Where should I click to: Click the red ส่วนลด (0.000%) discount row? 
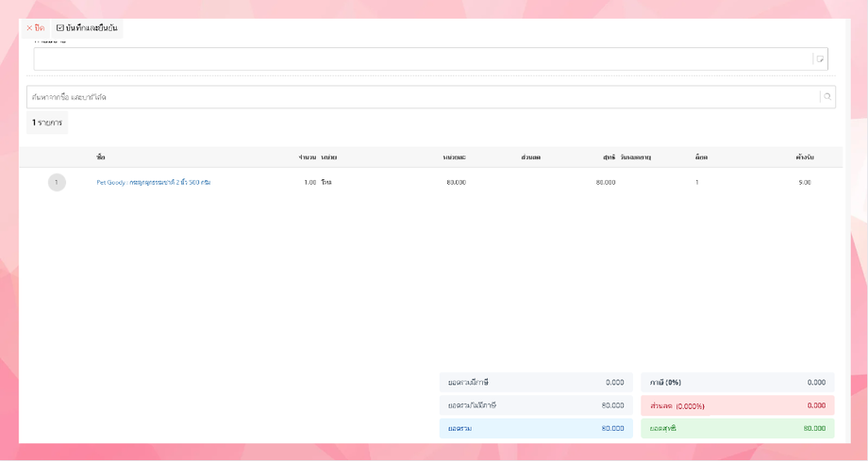738,405
